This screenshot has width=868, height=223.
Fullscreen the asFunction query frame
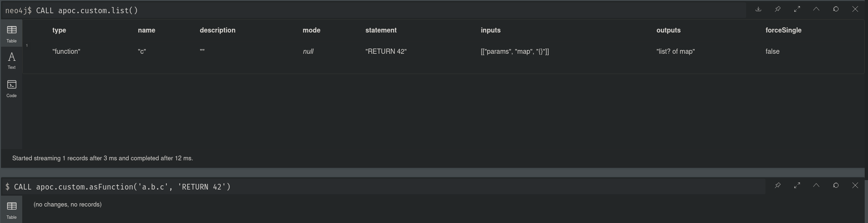[797, 185]
